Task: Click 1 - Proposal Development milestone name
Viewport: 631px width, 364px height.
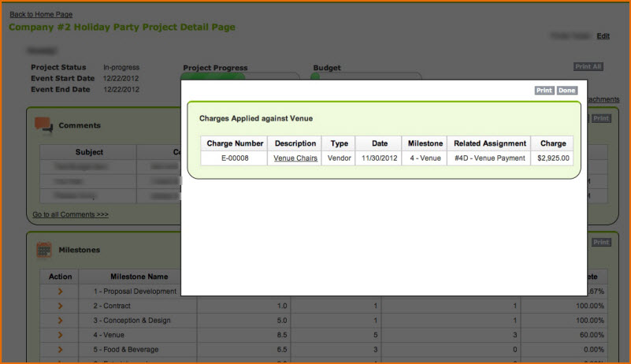Action: point(135,291)
